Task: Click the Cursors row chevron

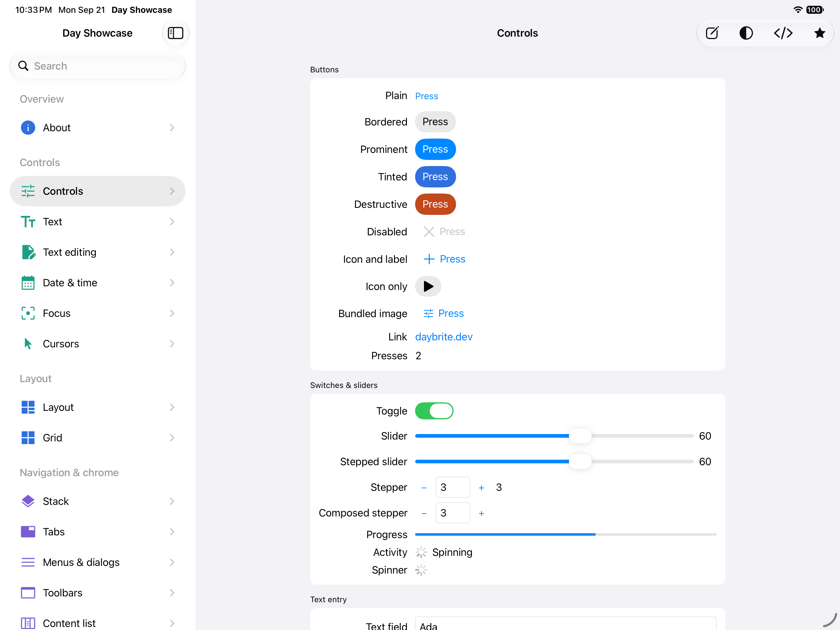Action: click(172, 344)
